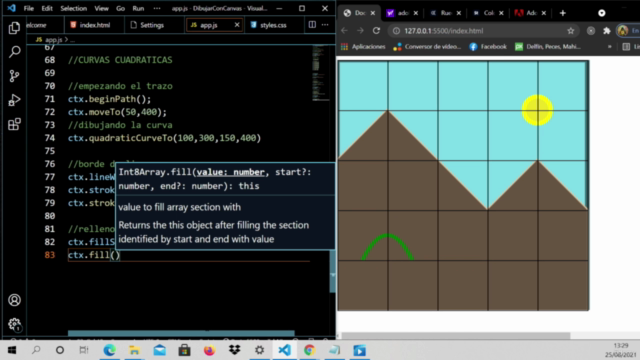Image resolution: width=640 pixels, height=360 pixels.
Task: Click the //CURVAS CUADRATICAS comment
Action: (x=120, y=60)
